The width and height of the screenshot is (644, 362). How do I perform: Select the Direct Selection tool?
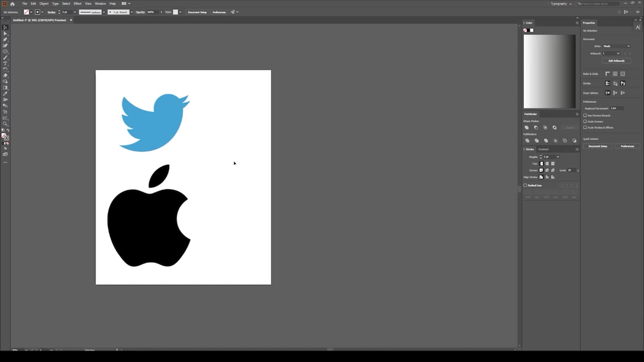(x=5, y=34)
